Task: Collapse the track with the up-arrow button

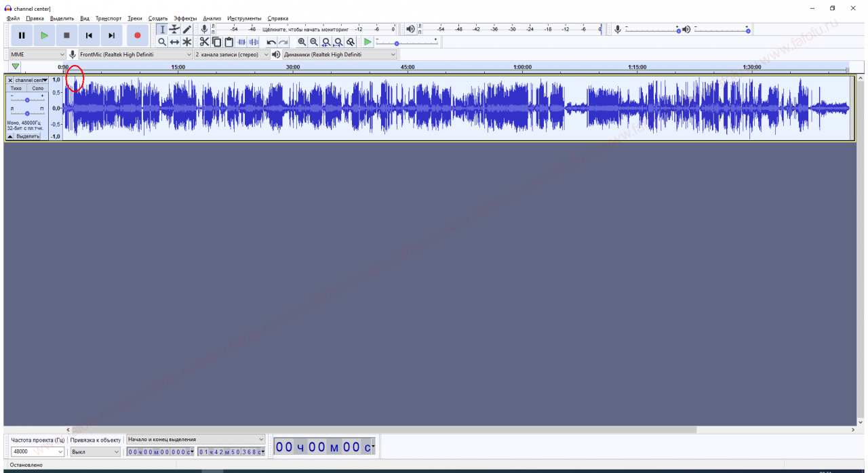Action: click(10, 136)
